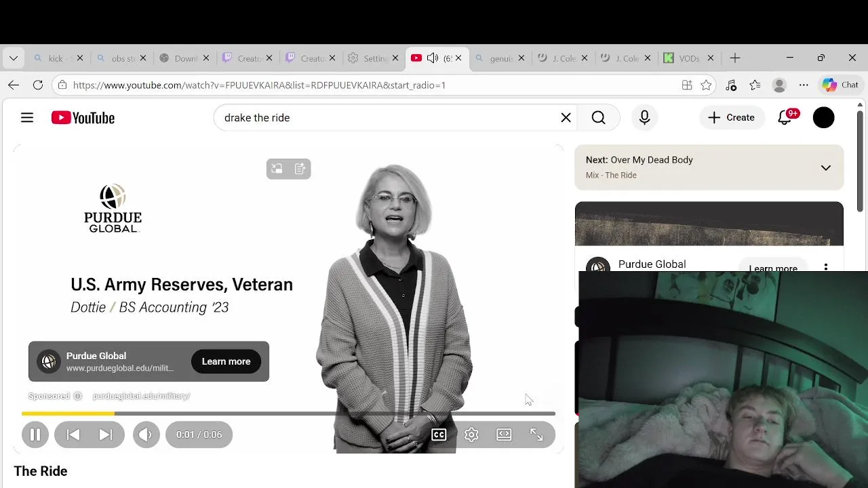This screenshot has height=488, width=868.
Task: Open the Favorites list icon
Action: (755, 85)
